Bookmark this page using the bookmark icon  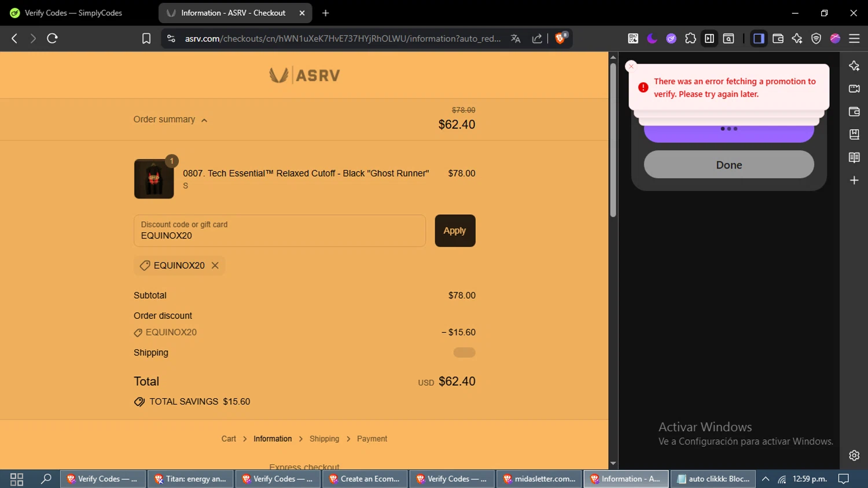(146, 38)
